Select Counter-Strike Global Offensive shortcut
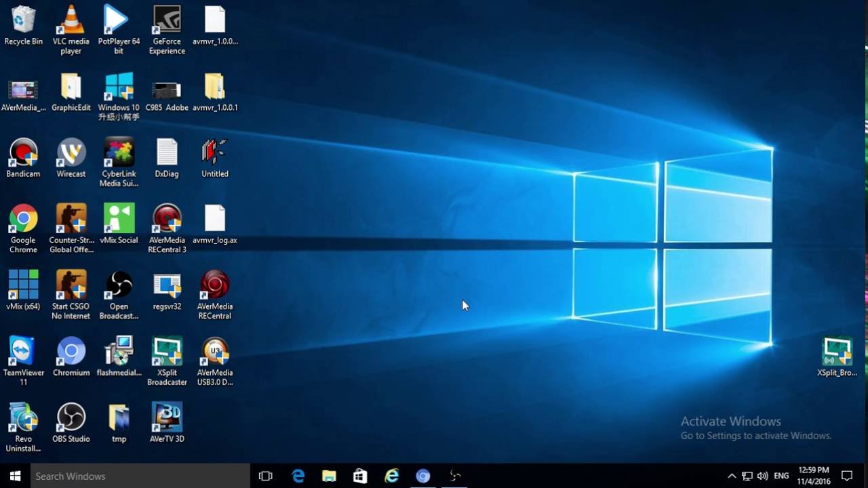The width and height of the screenshot is (868, 488). click(71, 229)
